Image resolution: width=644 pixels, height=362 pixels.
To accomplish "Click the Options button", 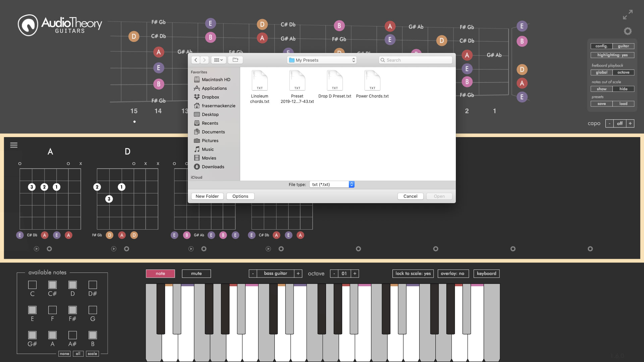I will pyautogui.click(x=240, y=196).
